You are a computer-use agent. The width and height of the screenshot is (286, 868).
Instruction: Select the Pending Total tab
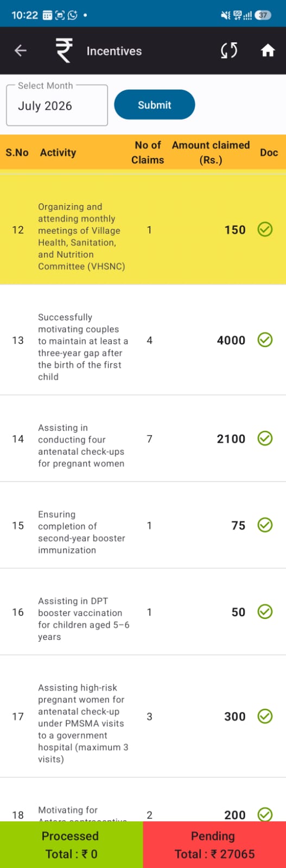214,845
